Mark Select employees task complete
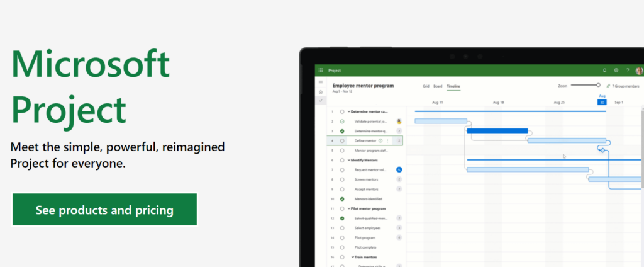Viewport: 644px width, 267px height. pos(342,228)
